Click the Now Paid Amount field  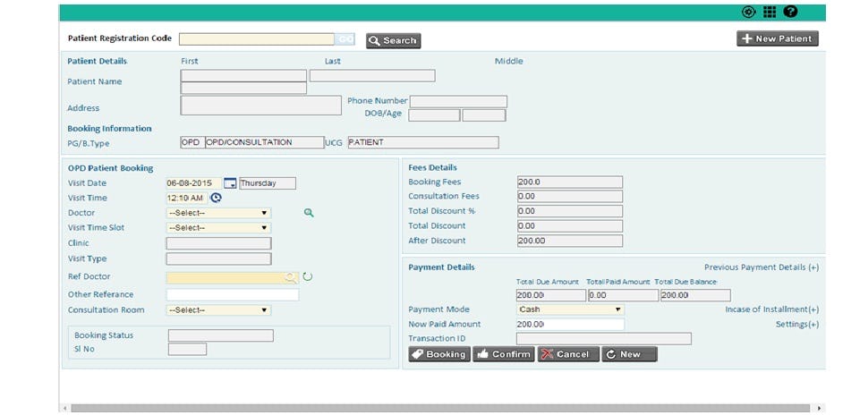pyautogui.click(x=570, y=325)
